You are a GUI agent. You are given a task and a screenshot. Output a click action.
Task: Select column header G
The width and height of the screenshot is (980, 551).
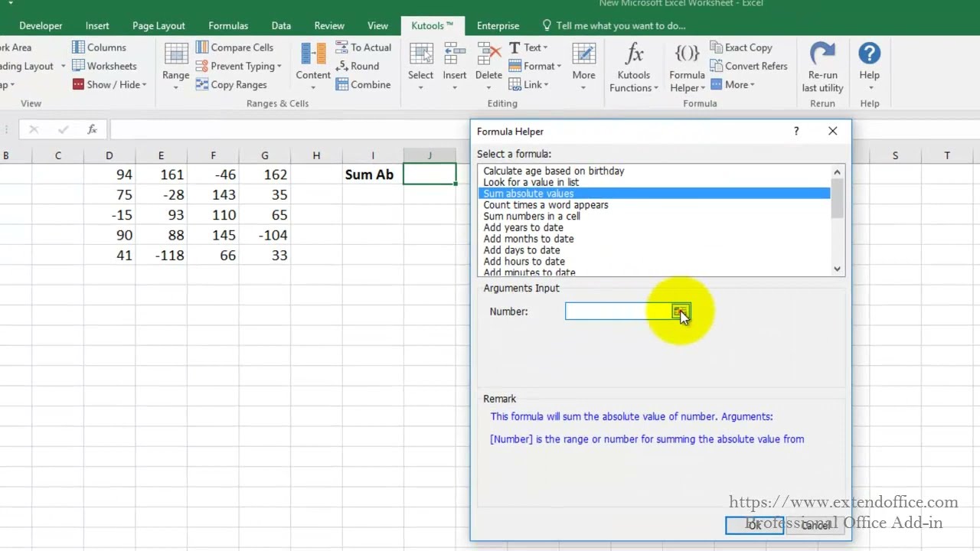(265, 155)
